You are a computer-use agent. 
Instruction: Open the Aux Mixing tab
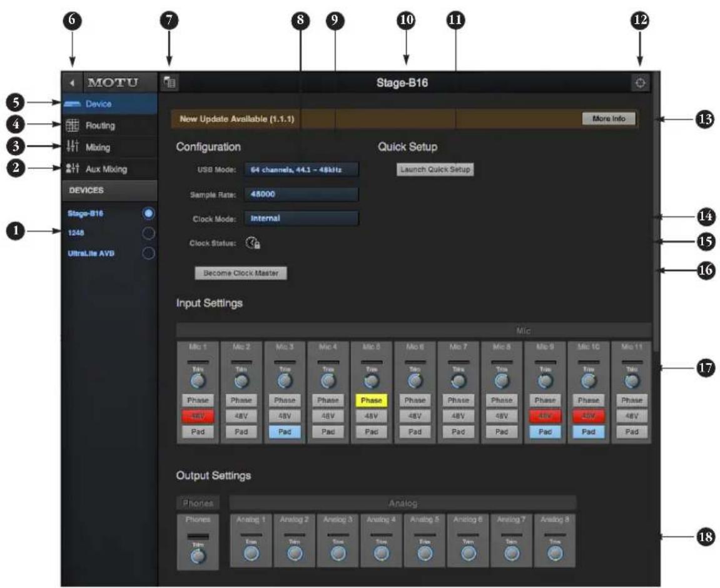(109, 168)
